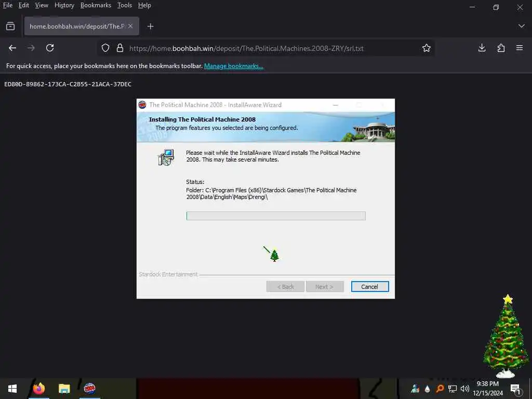Click the disabled Back button
Image resolution: width=532 pixels, height=399 pixels.
pyautogui.click(x=285, y=287)
